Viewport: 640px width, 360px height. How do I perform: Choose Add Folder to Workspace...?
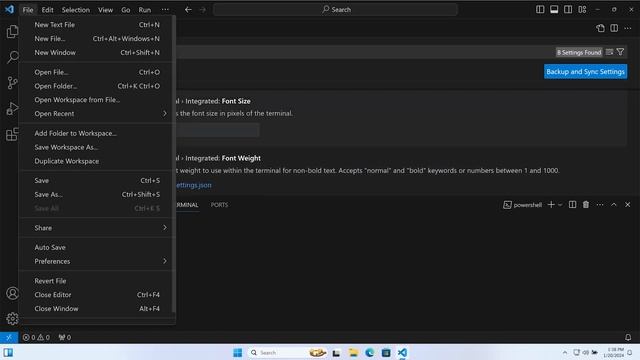97,133
